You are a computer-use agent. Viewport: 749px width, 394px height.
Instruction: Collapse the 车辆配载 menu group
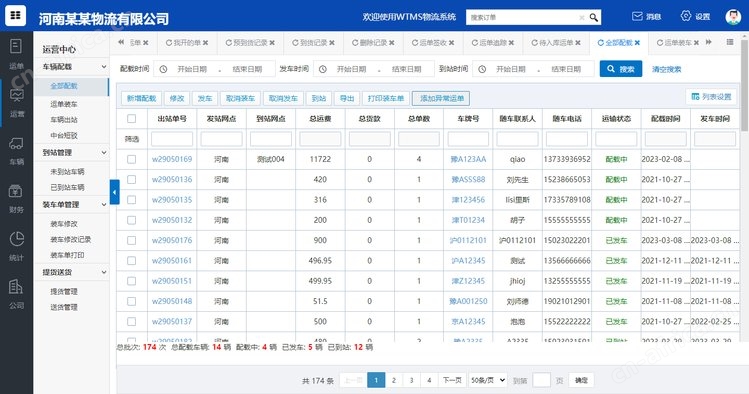click(x=104, y=67)
